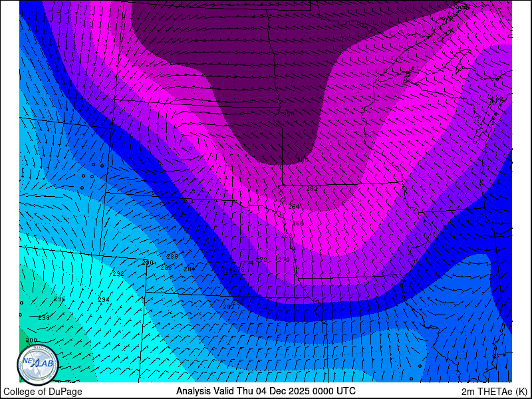
Task: Click the College of DuPage credit
Action: (43, 392)
